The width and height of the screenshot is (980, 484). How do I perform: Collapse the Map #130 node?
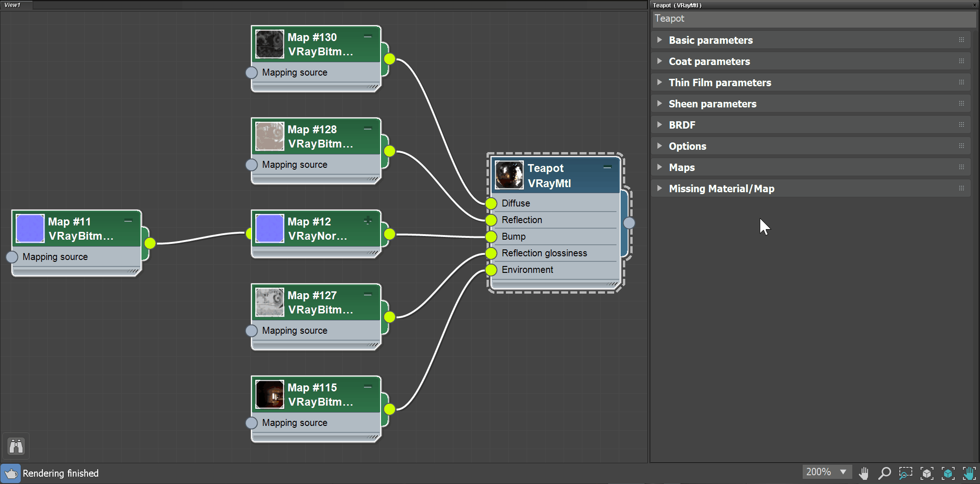[368, 36]
